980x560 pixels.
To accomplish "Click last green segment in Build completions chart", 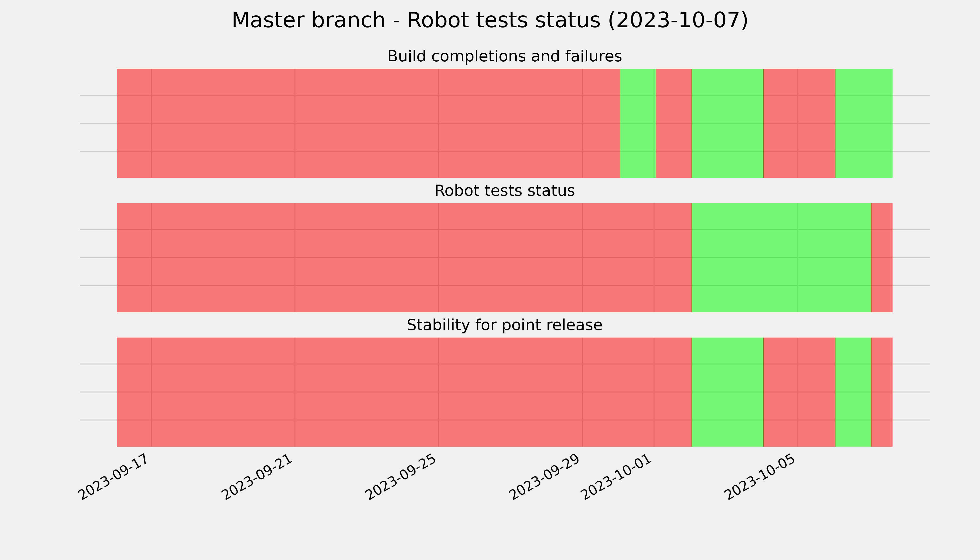I will click(864, 123).
